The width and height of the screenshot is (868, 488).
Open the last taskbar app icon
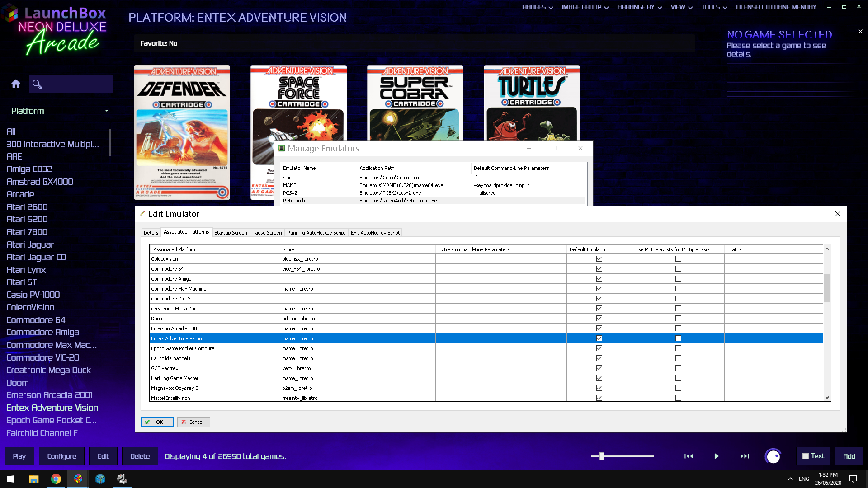tap(122, 479)
